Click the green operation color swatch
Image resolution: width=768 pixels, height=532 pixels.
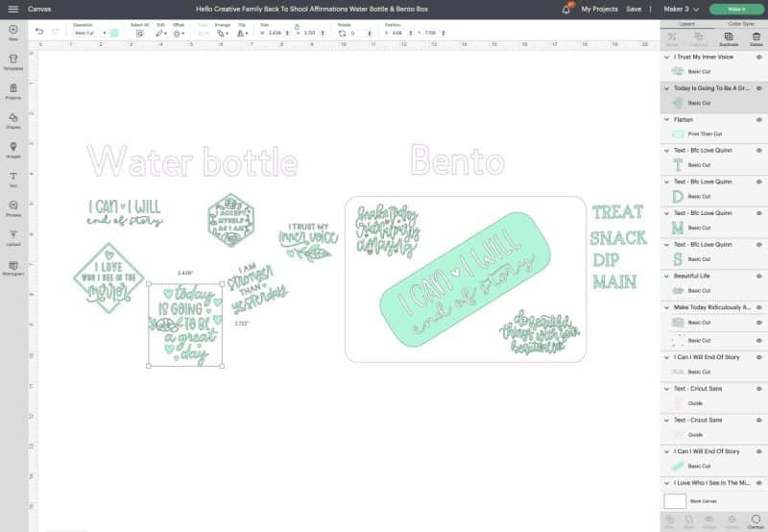coord(114,33)
